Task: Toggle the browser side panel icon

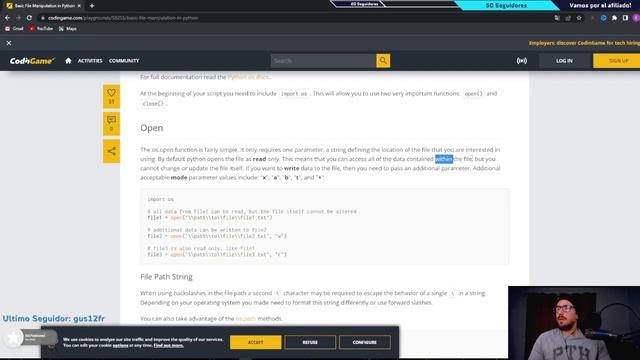Action: pos(625,18)
